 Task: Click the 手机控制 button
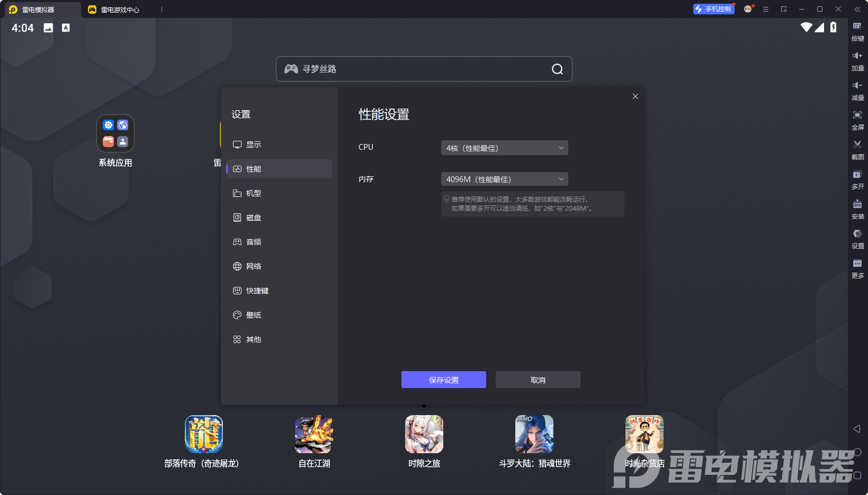coord(714,9)
